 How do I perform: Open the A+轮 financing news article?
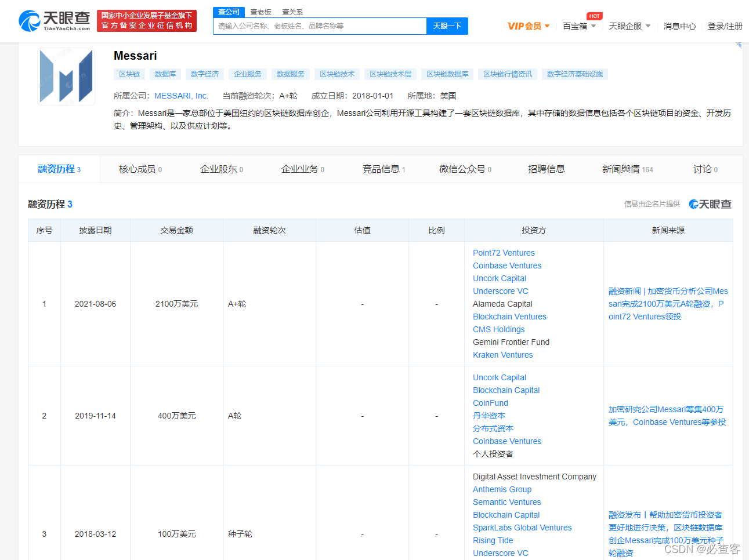point(668,304)
